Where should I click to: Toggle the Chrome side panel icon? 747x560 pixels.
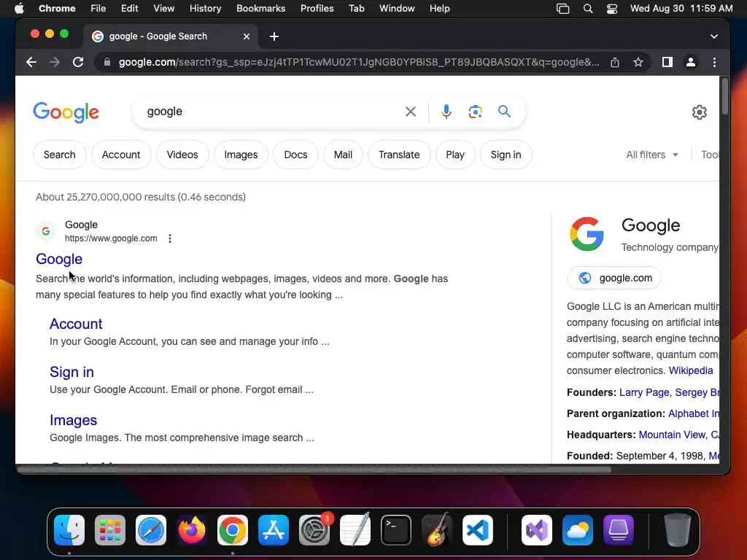[x=667, y=62]
